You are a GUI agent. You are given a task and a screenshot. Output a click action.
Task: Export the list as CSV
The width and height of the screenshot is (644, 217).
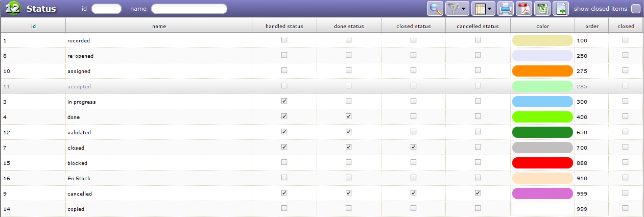click(x=543, y=8)
